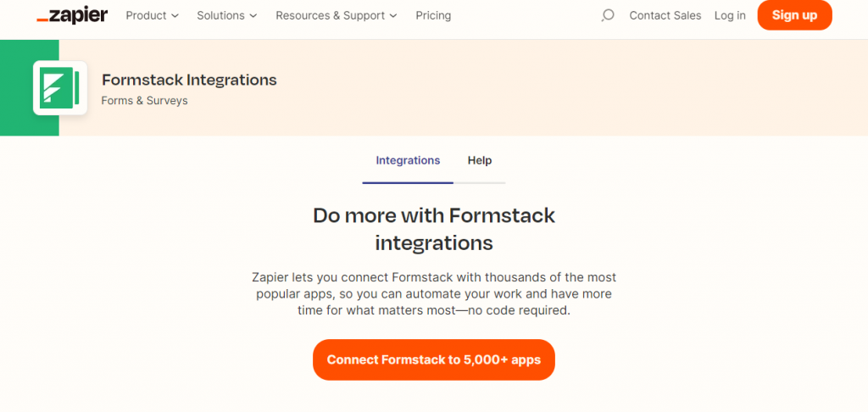Expand the Resources & Support menu
The width and height of the screenshot is (868, 412).
337,15
